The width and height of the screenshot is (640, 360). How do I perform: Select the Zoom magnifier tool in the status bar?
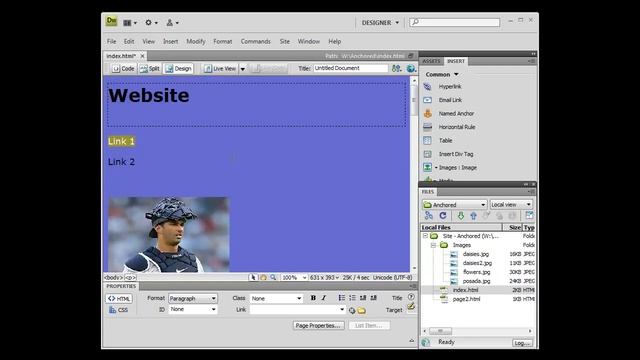click(x=273, y=278)
